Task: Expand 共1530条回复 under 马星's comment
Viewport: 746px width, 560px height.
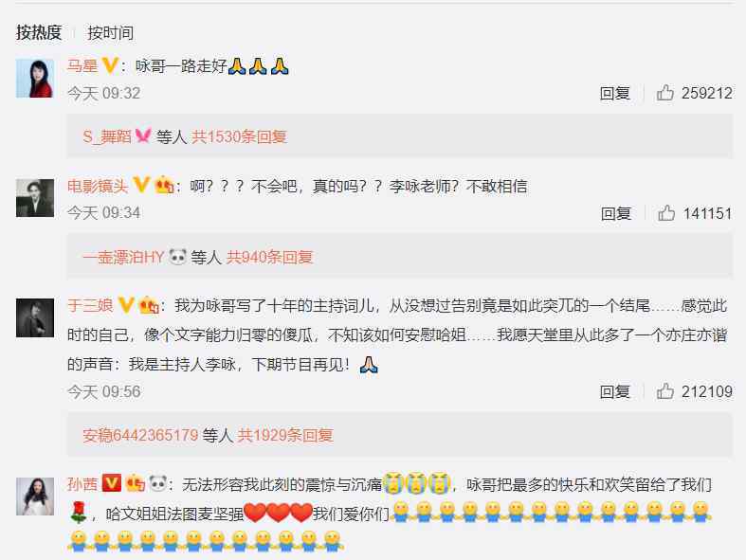Action: pos(239,137)
